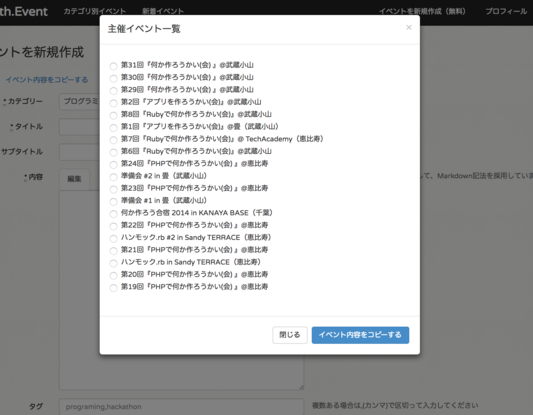Pick 第7回 Ruby event @TechAcademy radio

[113, 140]
